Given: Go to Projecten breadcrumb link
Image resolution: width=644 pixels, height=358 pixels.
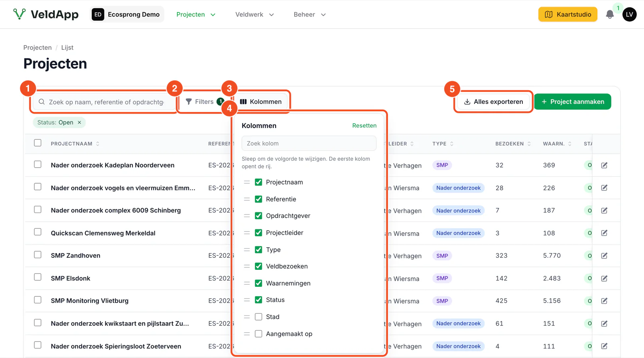Looking at the screenshot, I should click(x=37, y=48).
